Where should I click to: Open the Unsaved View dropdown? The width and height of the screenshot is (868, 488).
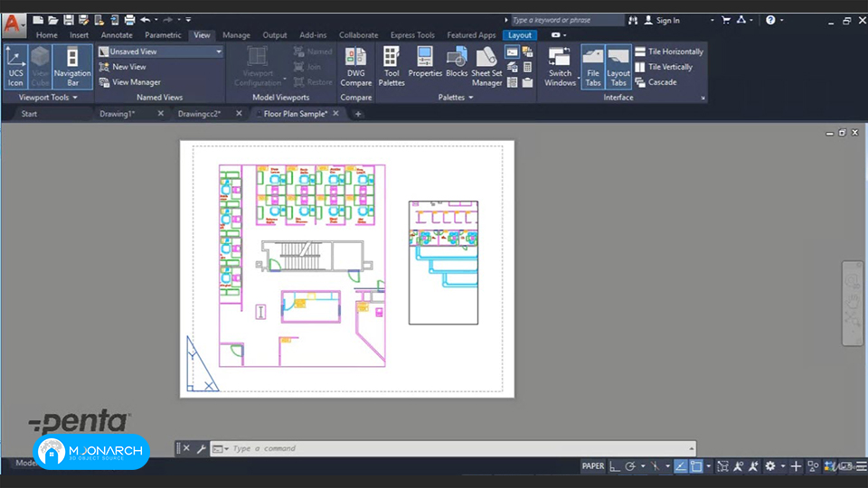tap(161, 52)
